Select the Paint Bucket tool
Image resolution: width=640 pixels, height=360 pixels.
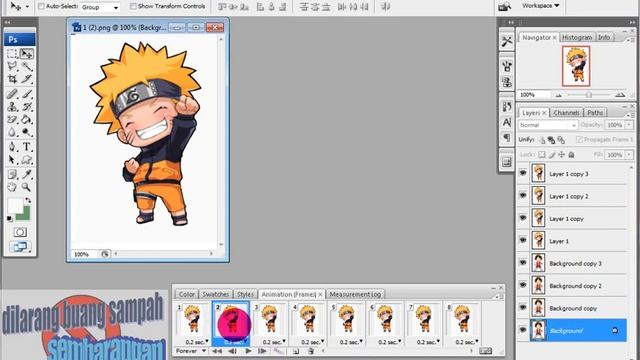[x=27, y=120]
